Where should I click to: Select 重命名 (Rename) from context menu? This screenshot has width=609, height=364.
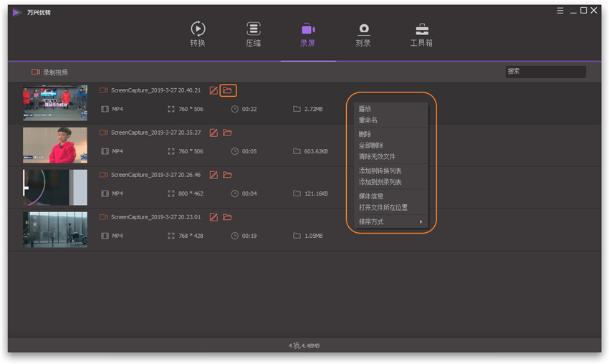click(x=368, y=120)
